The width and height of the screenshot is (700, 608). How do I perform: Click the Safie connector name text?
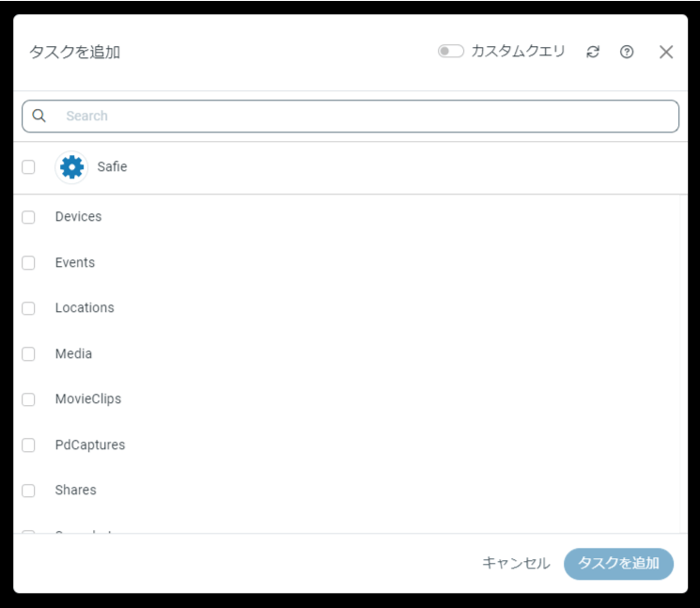[x=112, y=166]
